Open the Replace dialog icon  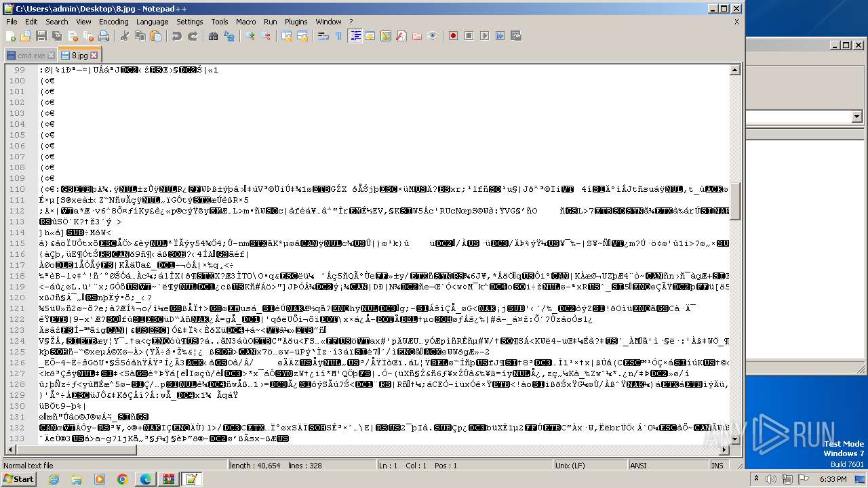(229, 36)
